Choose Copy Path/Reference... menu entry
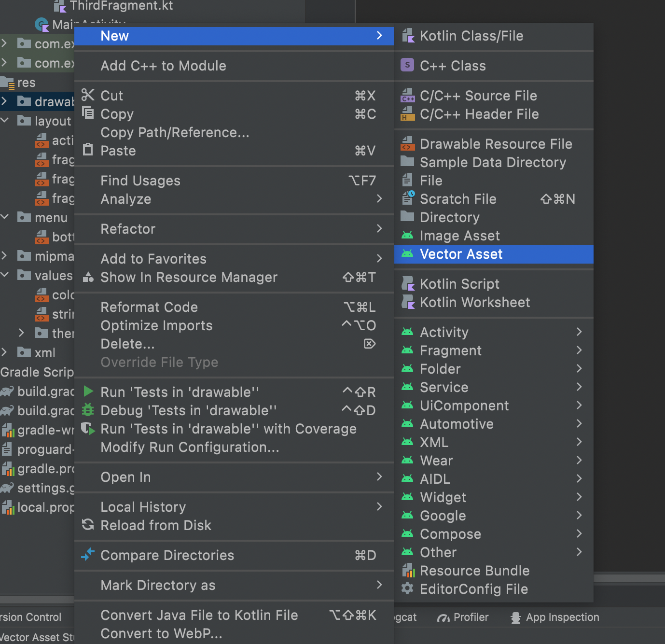Image resolution: width=665 pixels, height=644 pixels. point(234,132)
